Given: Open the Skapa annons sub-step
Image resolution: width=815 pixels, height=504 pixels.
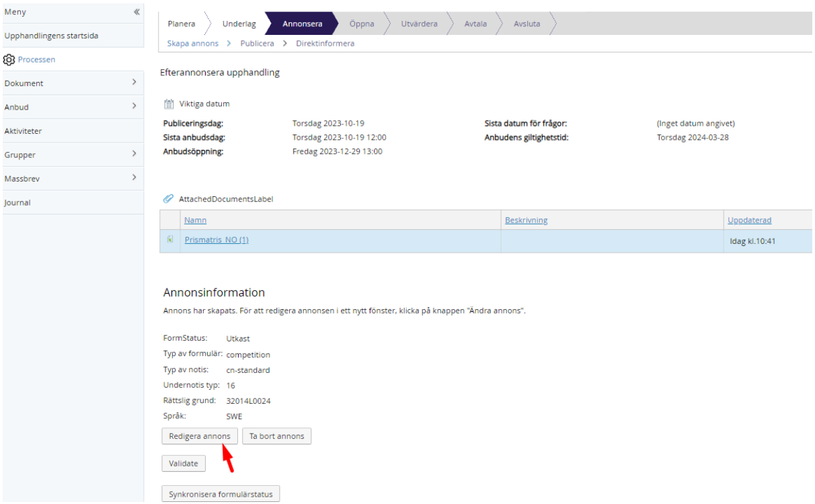Looking at the screenshot, I should point(193,43).
